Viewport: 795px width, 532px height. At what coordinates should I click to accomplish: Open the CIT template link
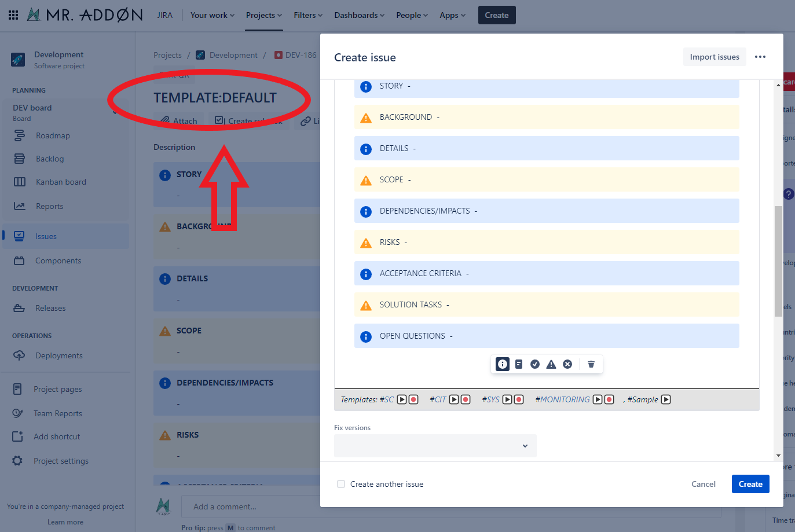[x=438, y=399]
